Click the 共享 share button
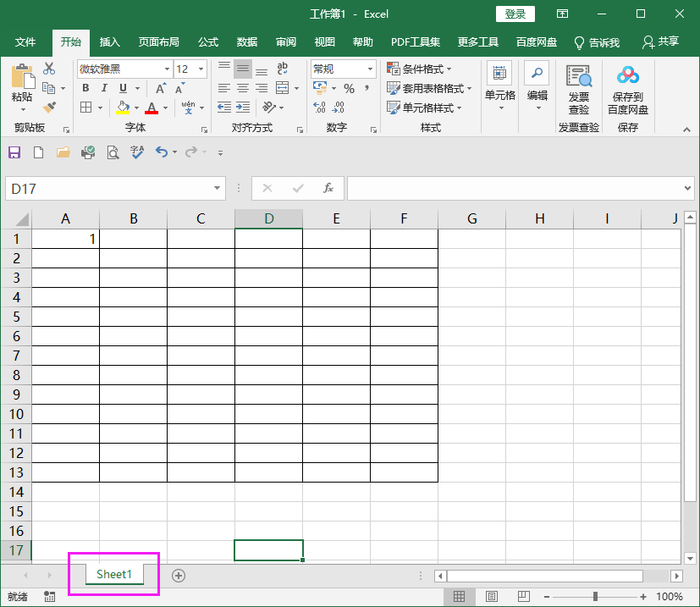 666,41
